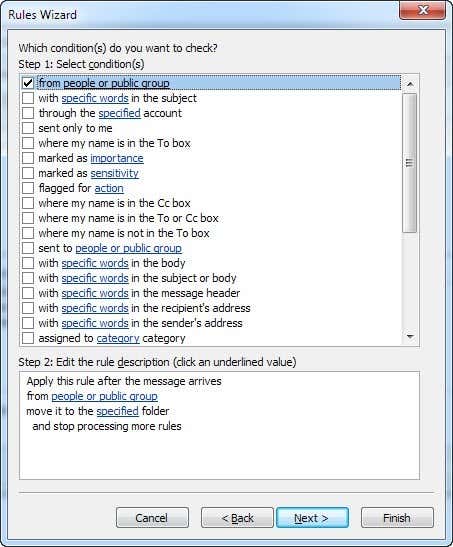The width and height of the screenshot is (453, 547).
Task: Open 'importance' link in marked as condition
Action: click(x=117, y=158)
